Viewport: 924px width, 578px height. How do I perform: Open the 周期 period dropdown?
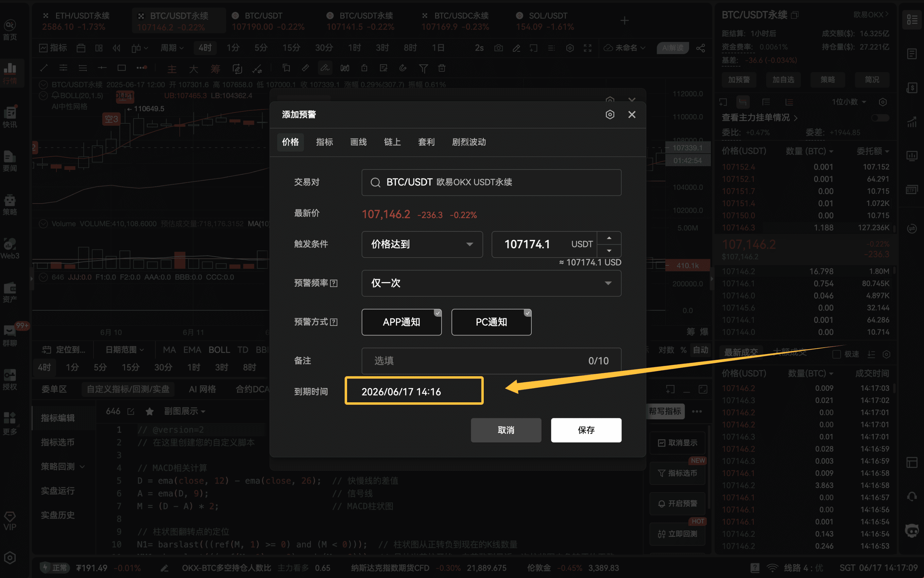(x=172, y=48)
